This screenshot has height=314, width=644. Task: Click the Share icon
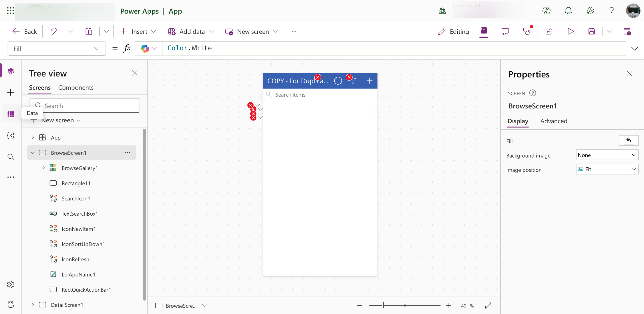[549, 31]
